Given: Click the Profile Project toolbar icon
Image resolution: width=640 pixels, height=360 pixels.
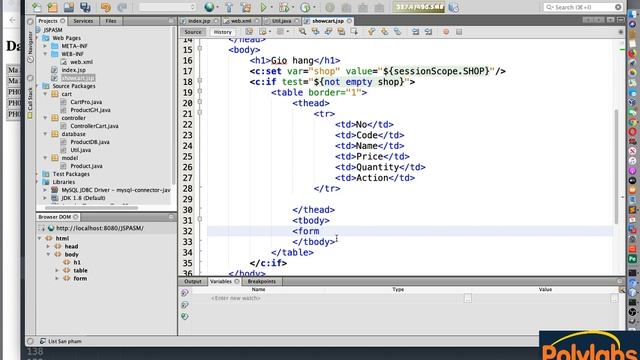Looking at the screenshot, I should (305, 7).
